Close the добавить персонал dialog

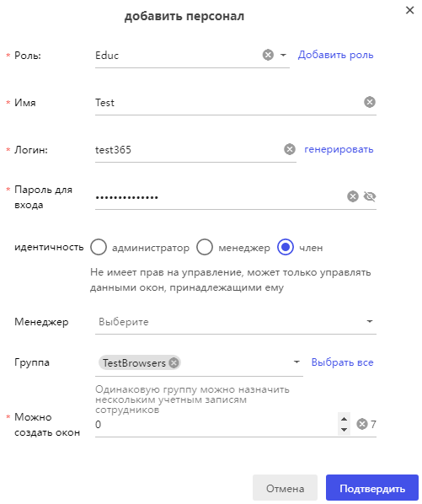point(410,10)
